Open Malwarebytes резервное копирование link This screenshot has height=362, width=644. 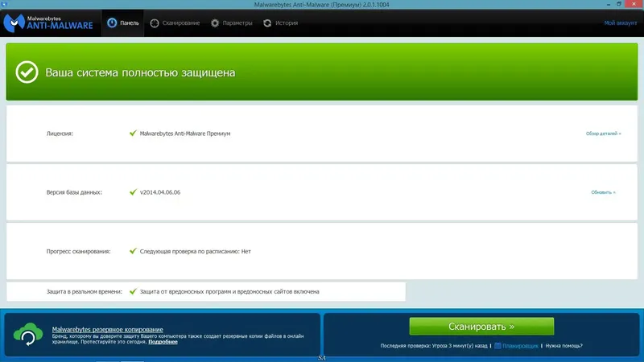[x=108, y=329]
